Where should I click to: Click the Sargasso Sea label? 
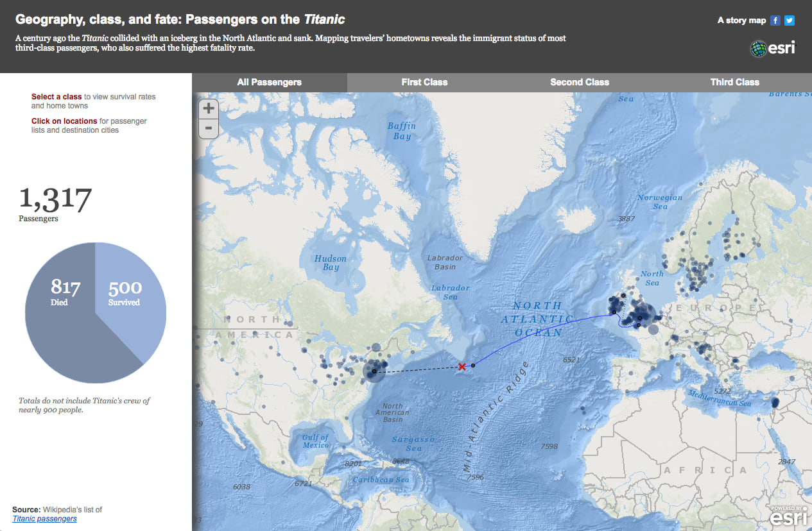click(414, 444)
